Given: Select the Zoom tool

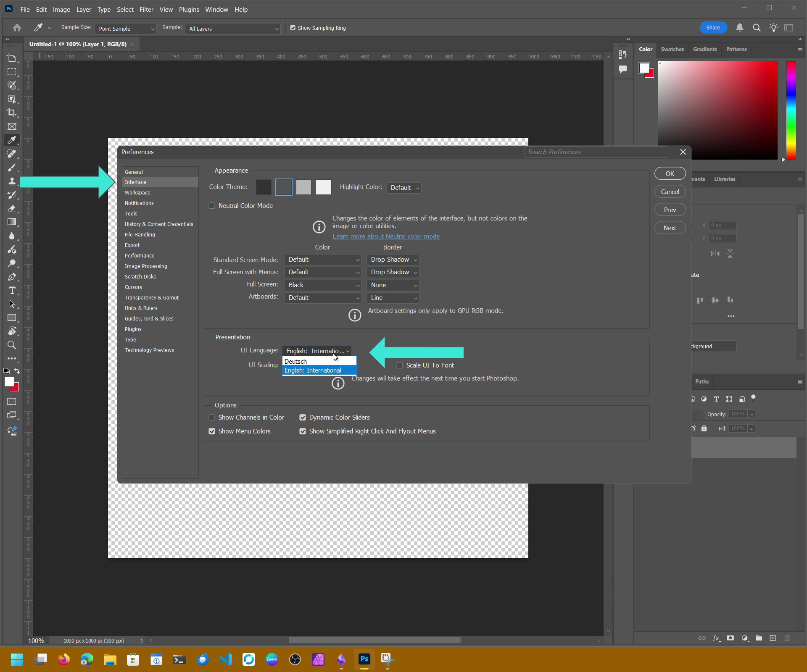Looking at the screenshot, I should [x=12, y=345].
